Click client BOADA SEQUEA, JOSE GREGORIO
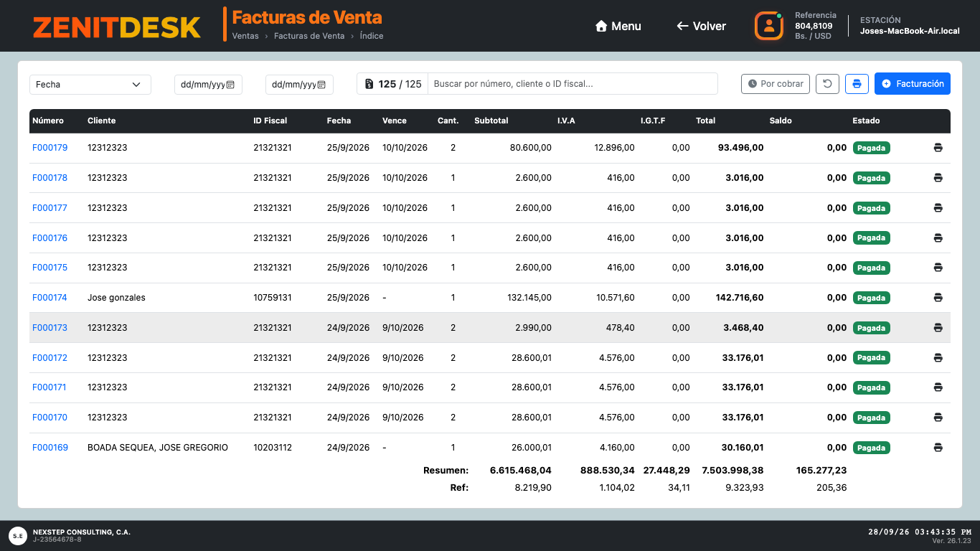 (x=158, y=448)
